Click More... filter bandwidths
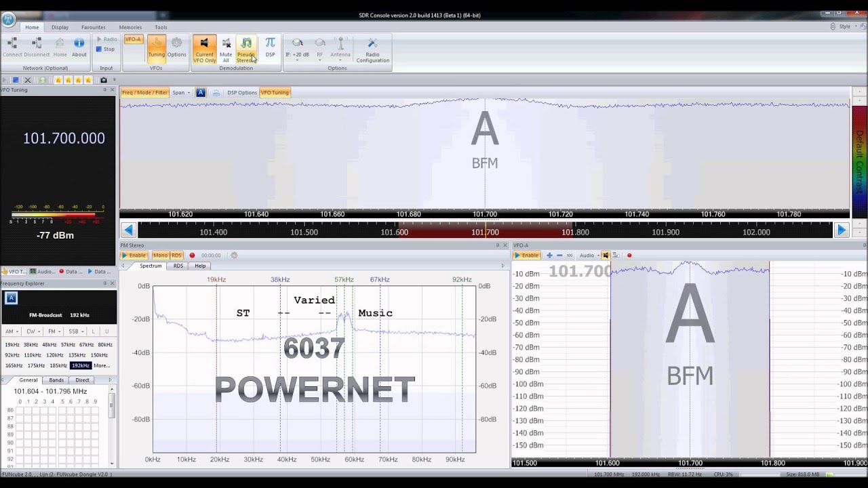 pos(102,365)
